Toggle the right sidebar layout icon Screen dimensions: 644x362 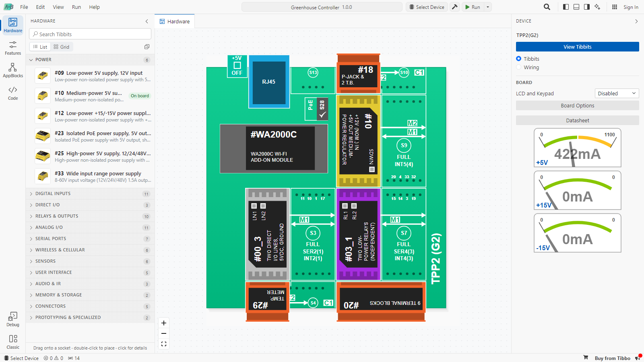click(587, 7)
